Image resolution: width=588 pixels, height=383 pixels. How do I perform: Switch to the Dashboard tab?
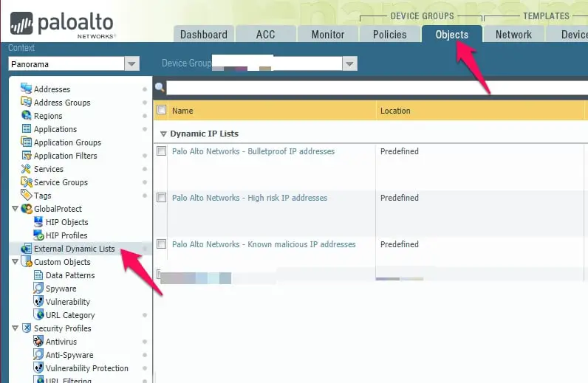[x=204, y=34]
